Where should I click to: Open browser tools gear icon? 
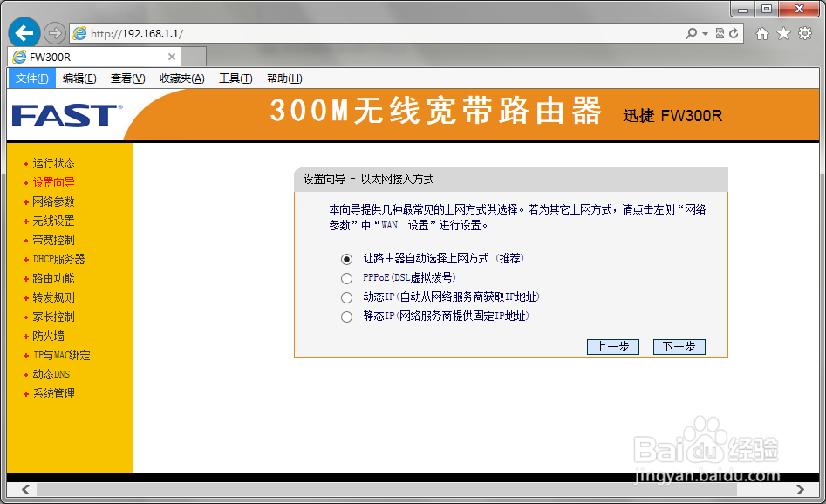pos(805,34)
